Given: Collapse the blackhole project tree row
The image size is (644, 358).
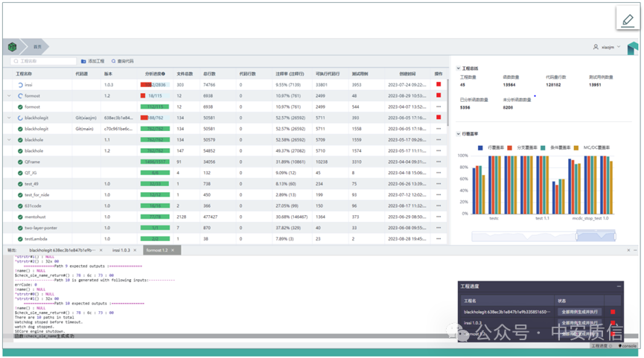Looking at the screenshot, I should point(9,139).
